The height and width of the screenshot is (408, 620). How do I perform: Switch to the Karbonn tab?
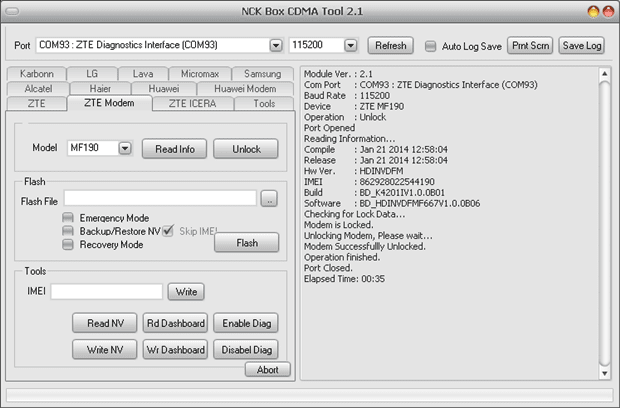(37, 74)
